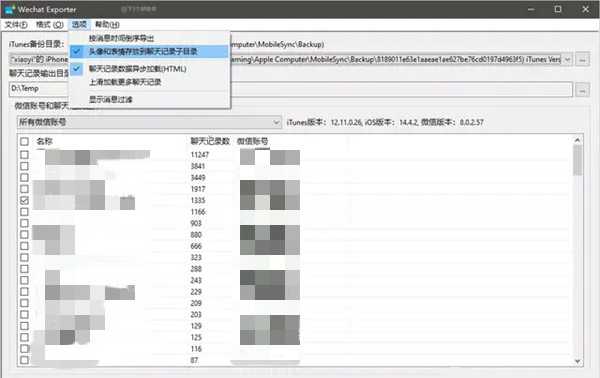The image size is (600, 378).
Task: Uncheck the ticked box on the 1335 records row
Action: (x=24, y=200)
